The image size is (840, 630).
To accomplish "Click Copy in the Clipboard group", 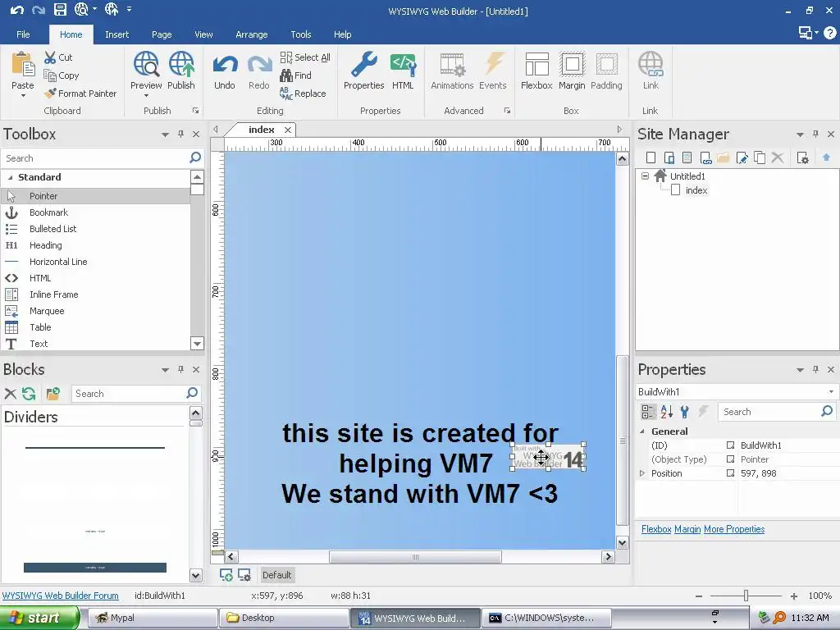I will 61,75.
